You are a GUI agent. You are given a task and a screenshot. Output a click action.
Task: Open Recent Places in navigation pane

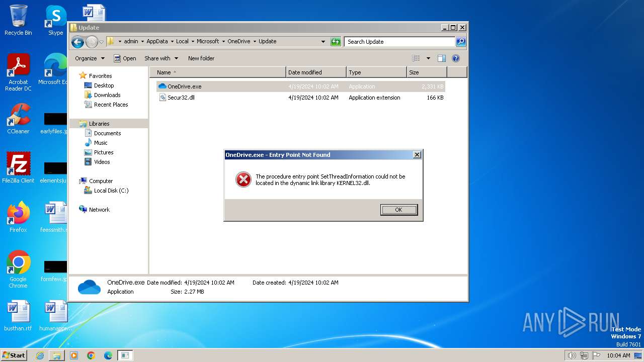111,105
